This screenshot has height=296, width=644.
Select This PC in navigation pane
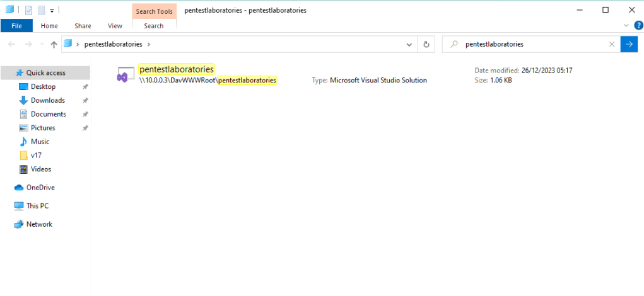tap(37, 206)
